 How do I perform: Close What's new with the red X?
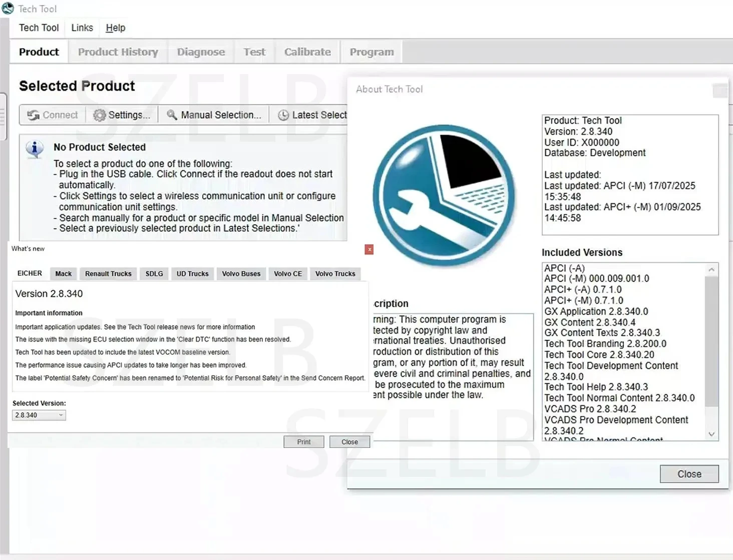[x=369, y=249]
